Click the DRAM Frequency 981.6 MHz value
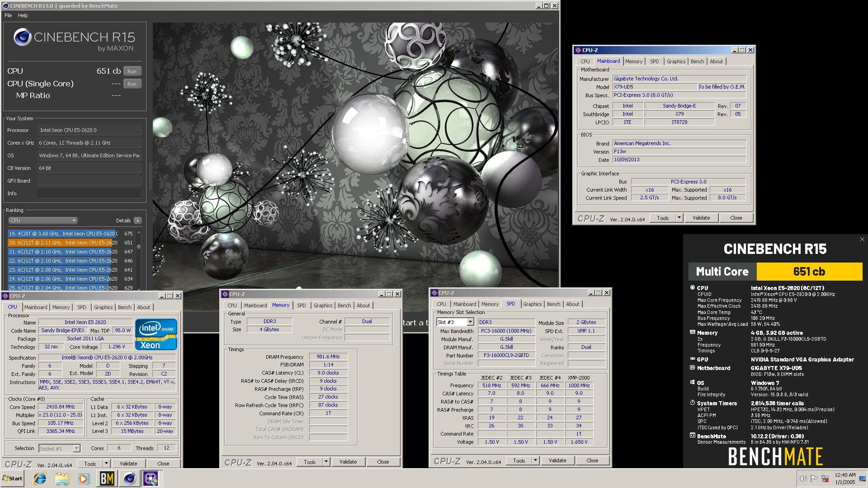This screenshot has height=488, width=868. pos(328,357)
